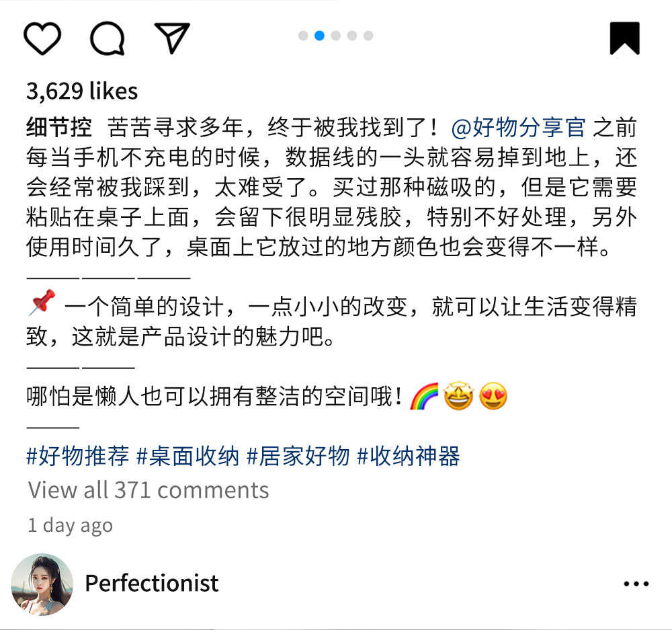Open the 3,629 likes list
Viewport: 672px width, 630px height.
(x=82, y=91)
